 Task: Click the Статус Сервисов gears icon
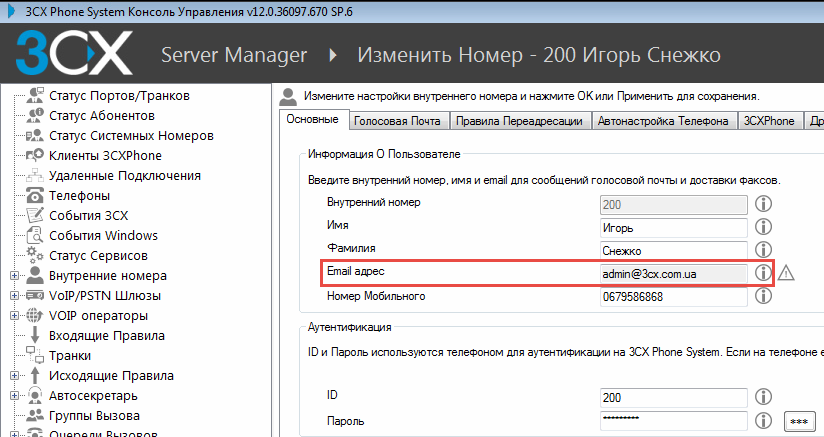pyautogui.click(x=35, y=255)
